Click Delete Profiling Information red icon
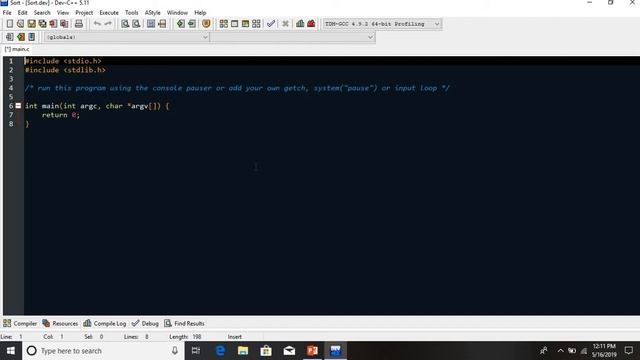Screen dimensions: 640x360 311,24
